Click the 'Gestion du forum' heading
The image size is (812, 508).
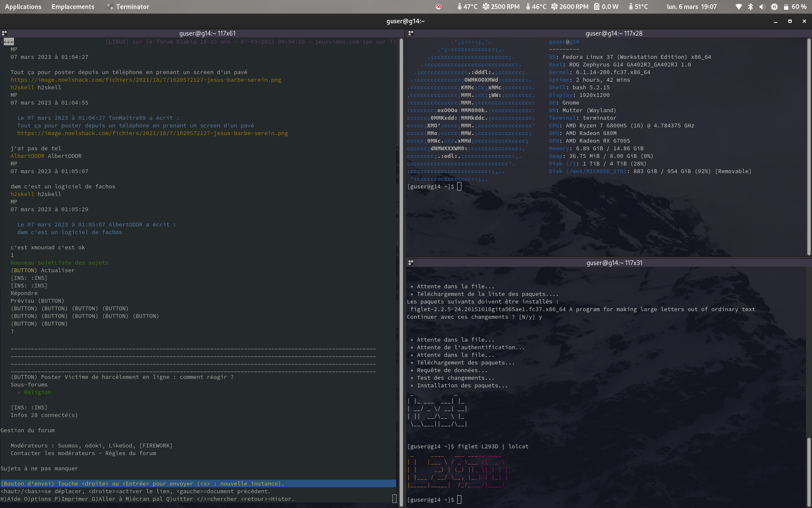(27, 430)
